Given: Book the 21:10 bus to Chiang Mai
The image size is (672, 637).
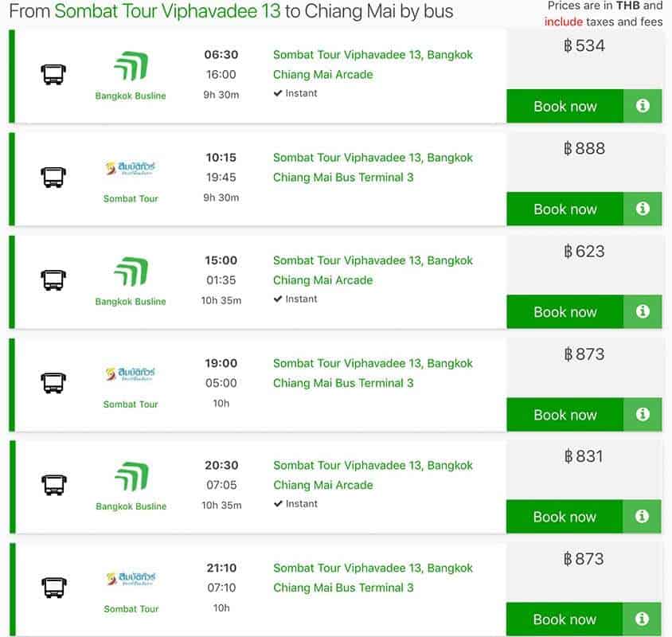Looking at the screenshot, I should (x=565, y=619).
